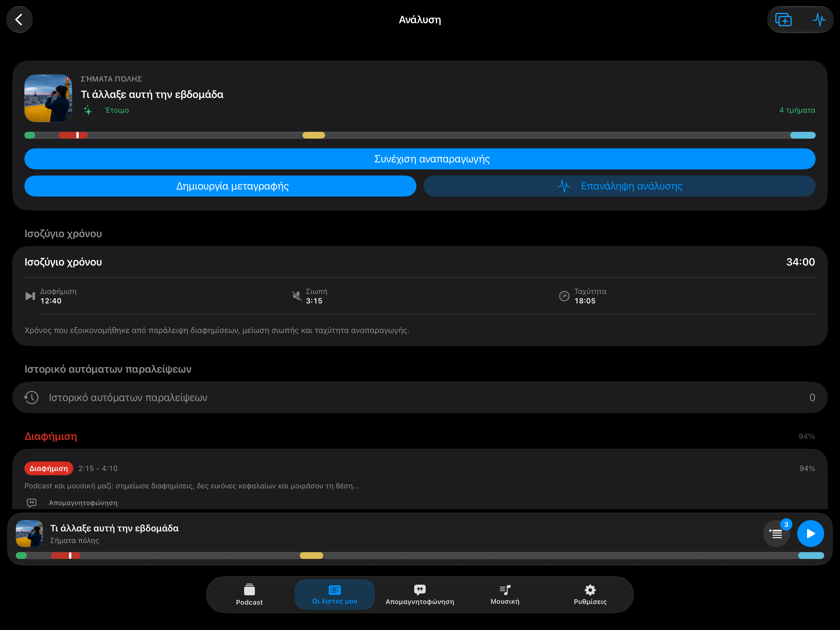Tap the quote bubble icon beside Απομαγνητοφώνηση label
Image resolution: width=840 pixels, height=630 pixels.
point(31,503)
